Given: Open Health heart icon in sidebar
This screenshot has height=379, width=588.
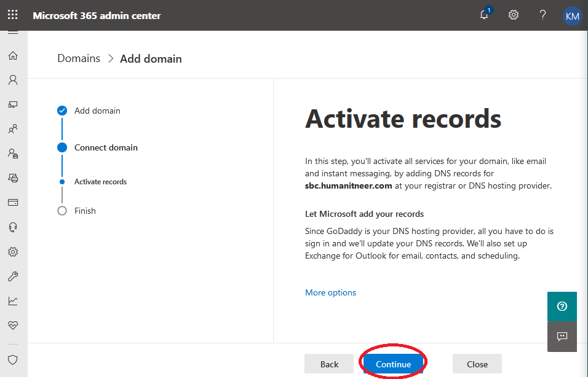Looking at the screenshot, I should [x=13, y=326].
